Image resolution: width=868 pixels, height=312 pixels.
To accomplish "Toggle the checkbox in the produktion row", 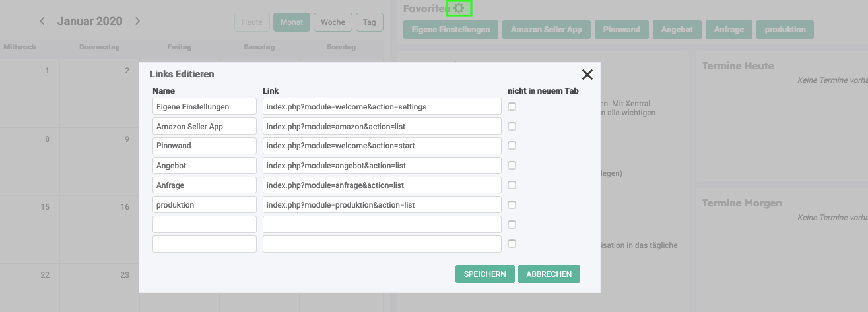I will 512,205.
